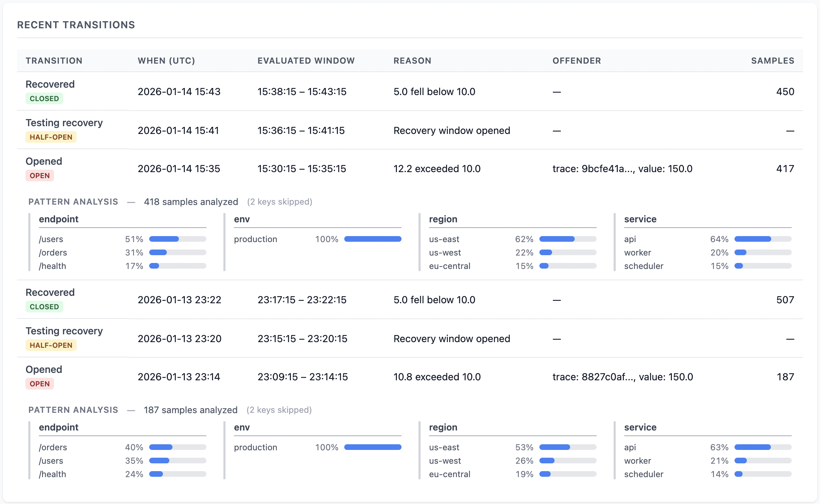Click the '10.8 exceeded 10.0' reason
Viewport: 820px width, 504px height.
coord(437,377)
